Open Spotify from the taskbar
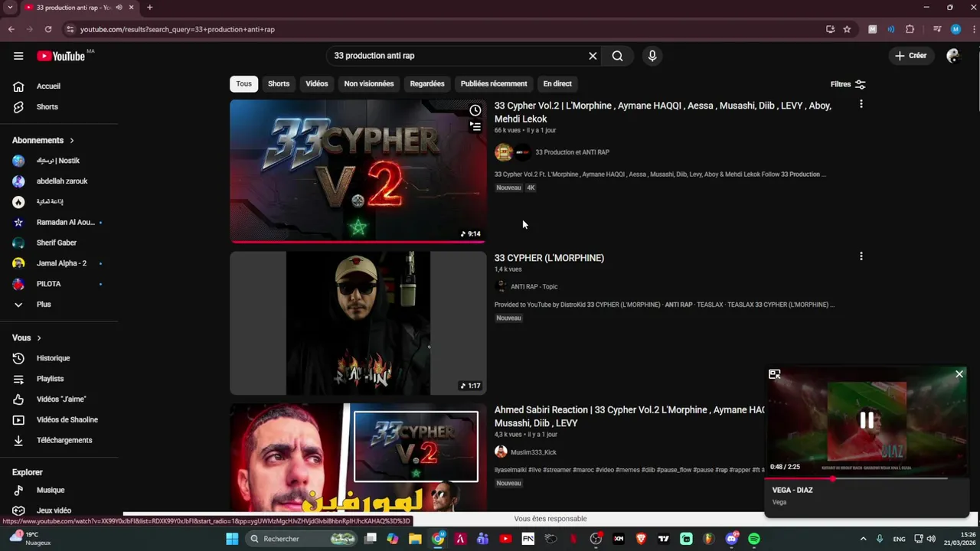The height and width of the screenshot is (551, 980). [754, 539]
